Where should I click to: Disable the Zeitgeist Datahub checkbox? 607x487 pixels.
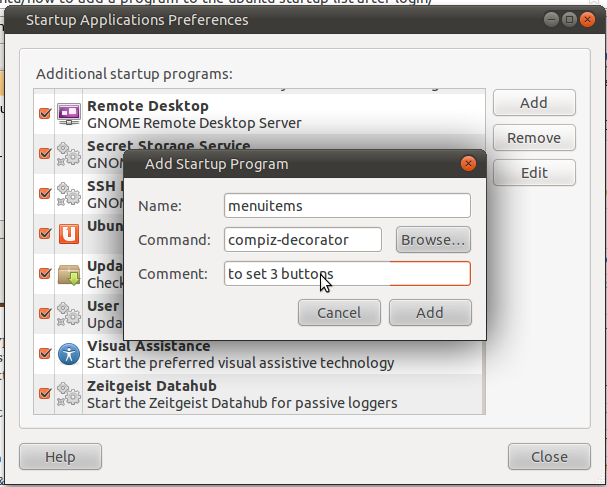click(45, 393)
